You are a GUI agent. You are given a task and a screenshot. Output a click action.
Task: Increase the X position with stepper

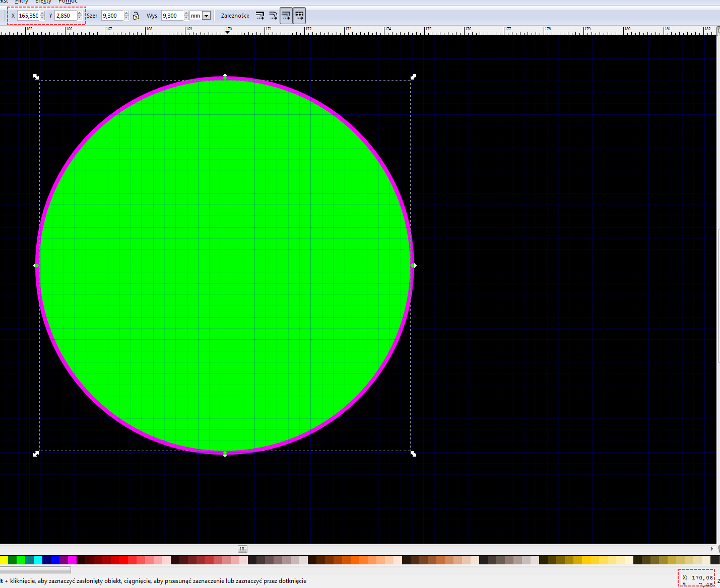42,14
